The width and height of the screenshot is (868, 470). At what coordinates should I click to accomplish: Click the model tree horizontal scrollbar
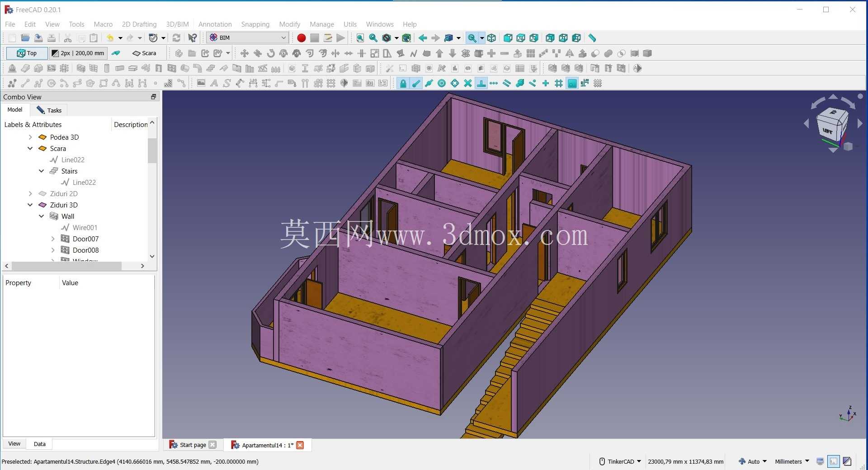coord(67,266)
